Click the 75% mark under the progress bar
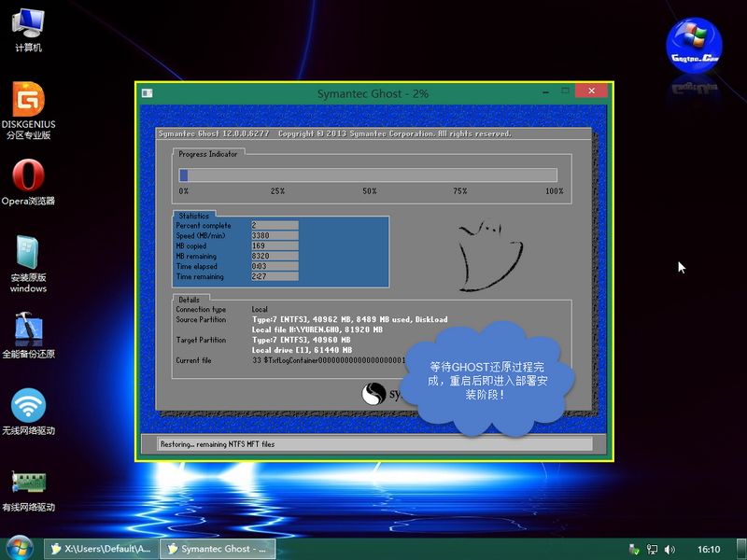 460,191
